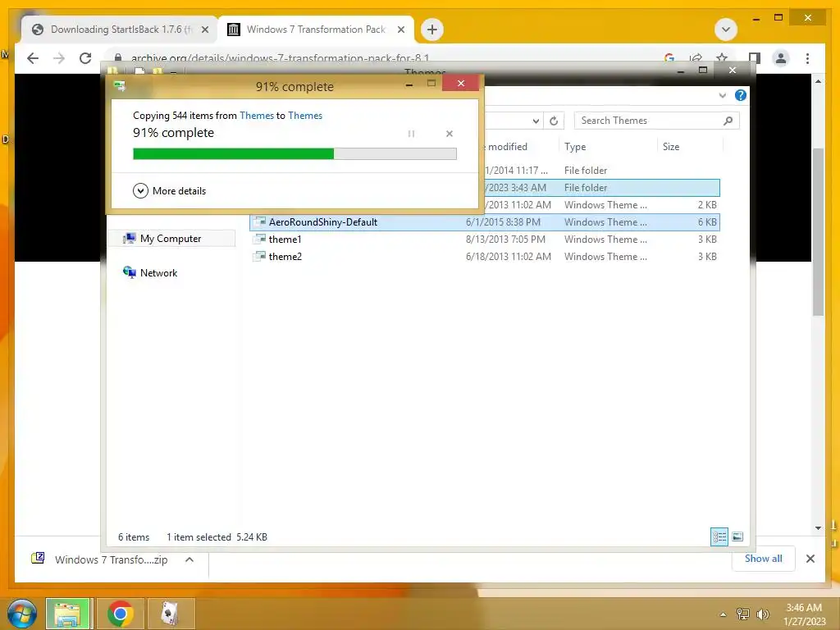Open the Windows Start button
840x630 pixels.
tap(22, 614)
